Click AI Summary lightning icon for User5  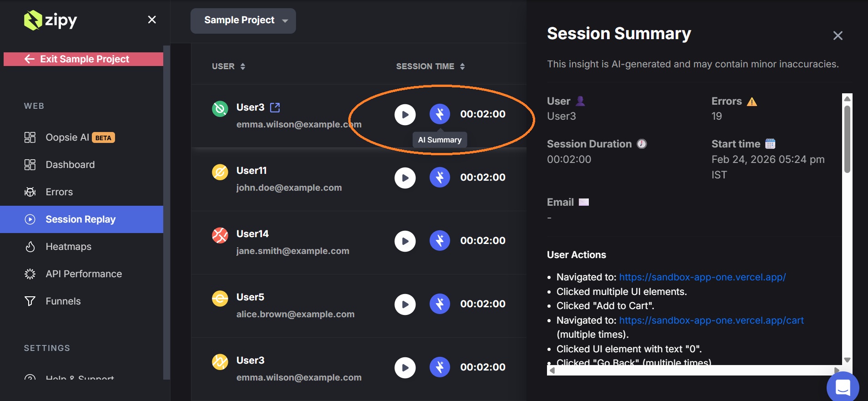[x=439, y=304]
